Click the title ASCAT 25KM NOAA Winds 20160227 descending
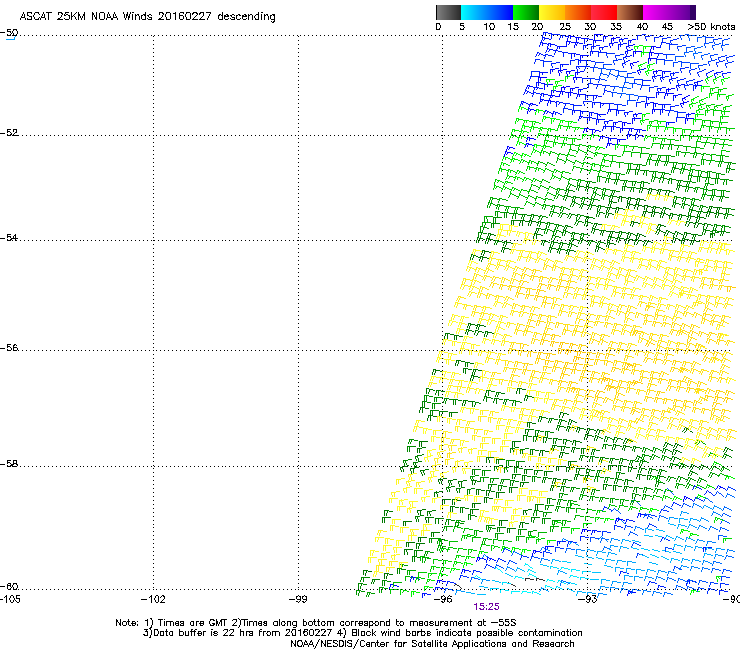Image resolution: width=740 pixels, height=650 pixels. point(147,17)
